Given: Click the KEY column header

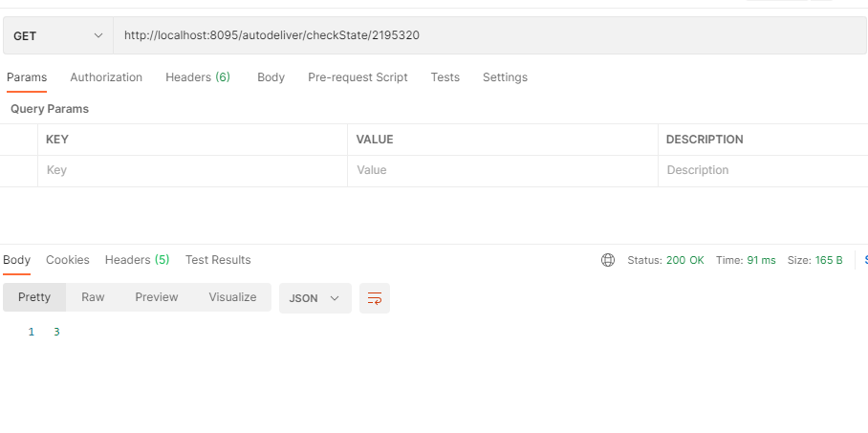Looking at the screenshot, I should click(57, 140).
